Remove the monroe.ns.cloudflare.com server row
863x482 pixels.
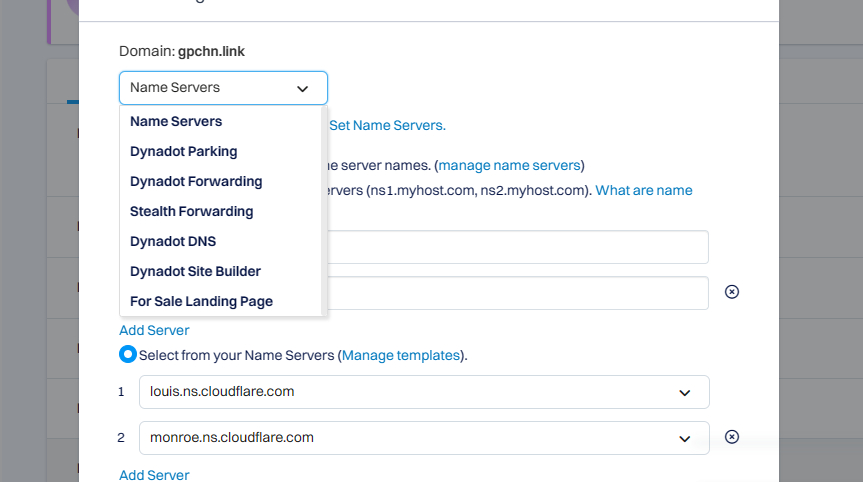731,437
